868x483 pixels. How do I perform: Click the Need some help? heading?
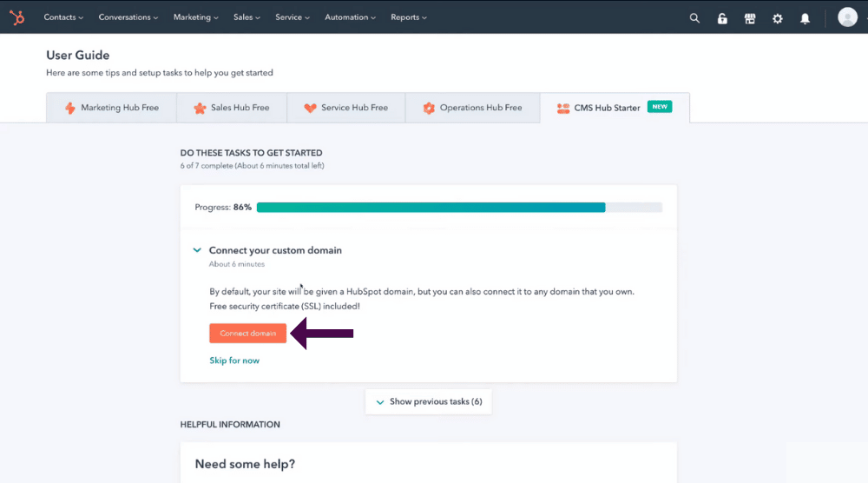click(x=245, y=464)
